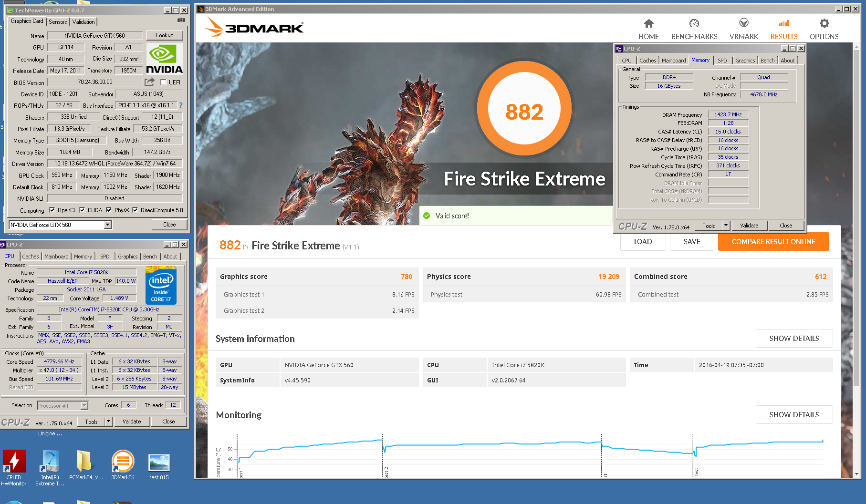
Task: Click SHOW DETAILS for Monitoring
Action: (x=794, y=414)
